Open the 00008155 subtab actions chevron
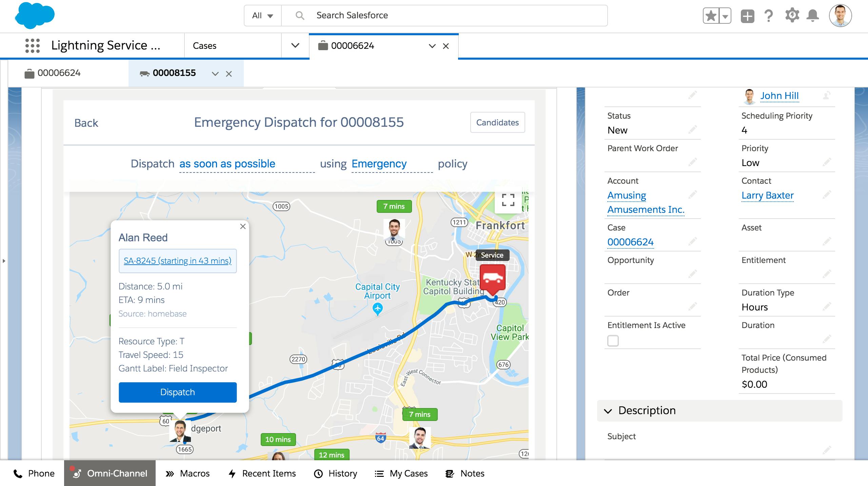Image resolution: width=868 pixels, height=486 pixels. coord(215,74)
